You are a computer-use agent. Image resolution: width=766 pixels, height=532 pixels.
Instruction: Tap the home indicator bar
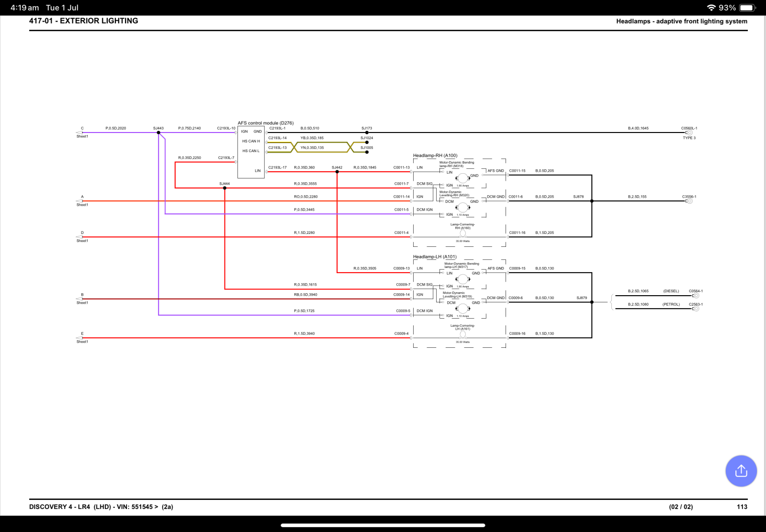(383, 525)
